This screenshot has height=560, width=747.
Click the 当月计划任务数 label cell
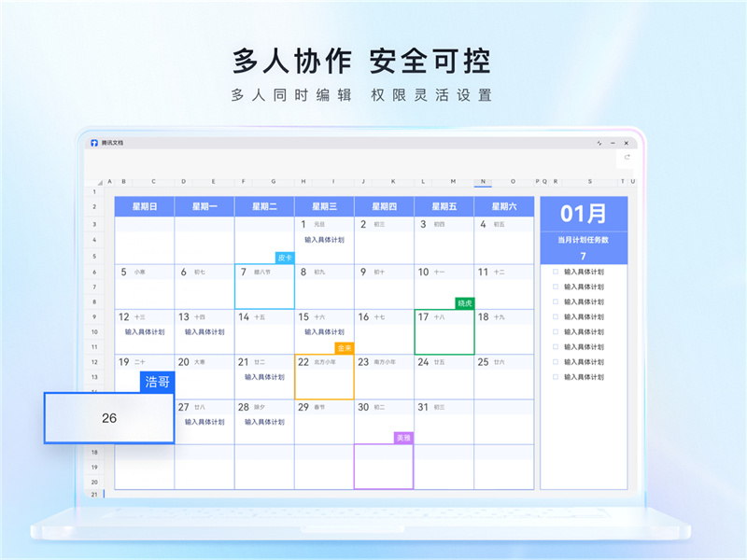coord(584,239)
